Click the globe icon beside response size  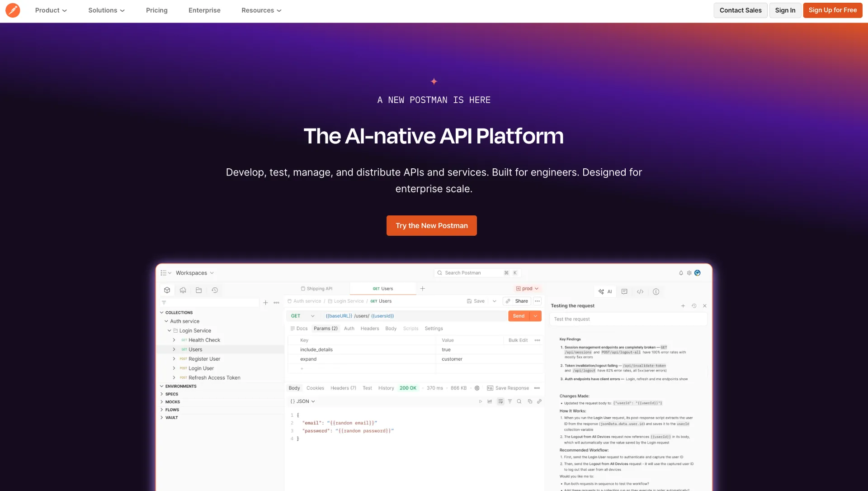[477, 388]
